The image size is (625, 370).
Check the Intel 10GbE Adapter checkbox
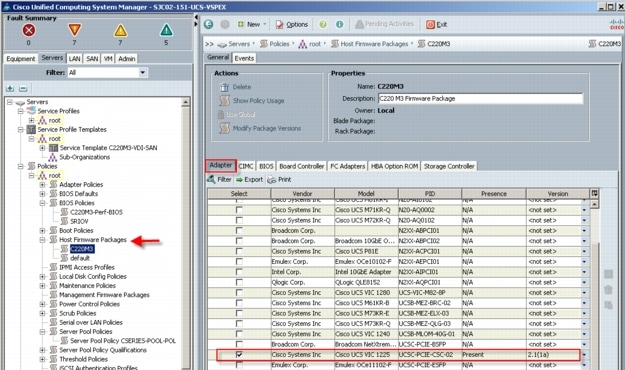coord(239,272)
